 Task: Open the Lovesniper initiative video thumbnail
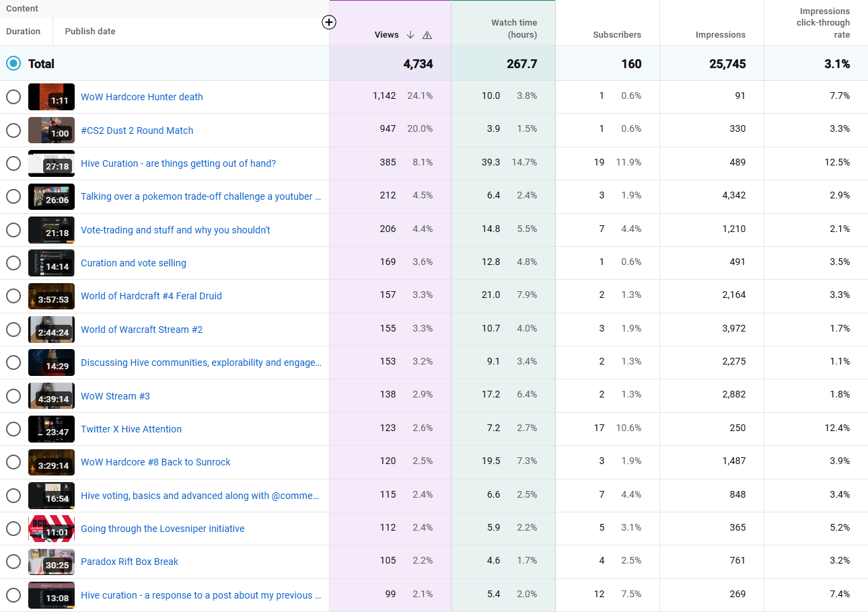coord(51,529)
